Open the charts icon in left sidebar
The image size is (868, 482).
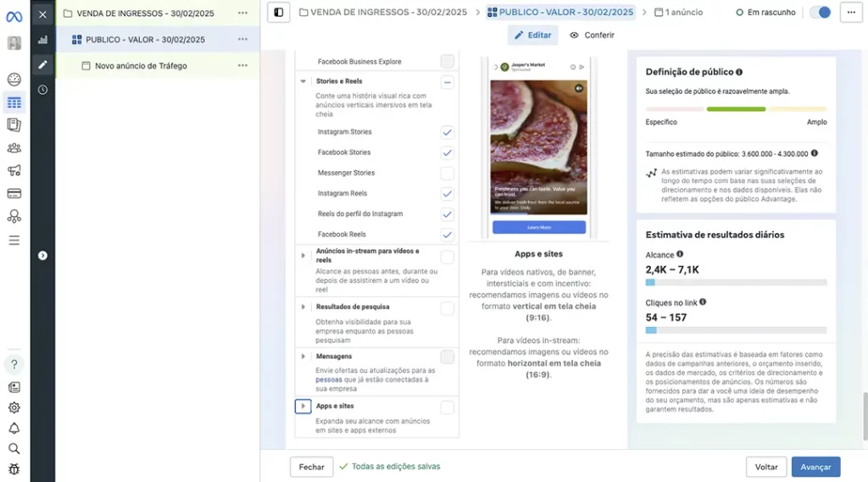[42, 40]
